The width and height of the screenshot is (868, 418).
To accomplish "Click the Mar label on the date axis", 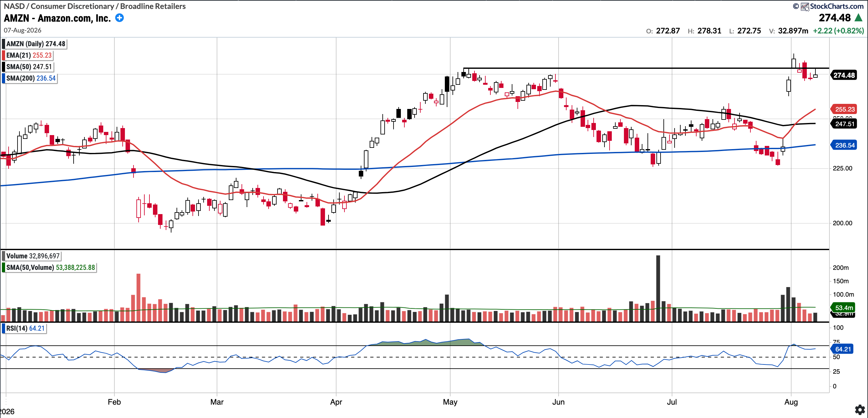I will pyautogui.click(x=217, y=402).
